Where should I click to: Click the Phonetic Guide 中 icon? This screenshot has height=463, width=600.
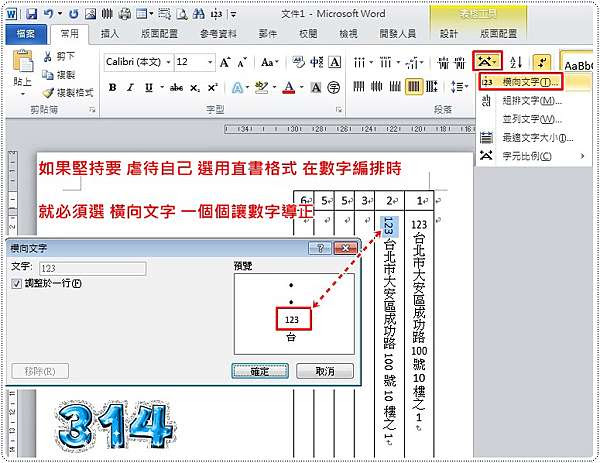point(317,62)
